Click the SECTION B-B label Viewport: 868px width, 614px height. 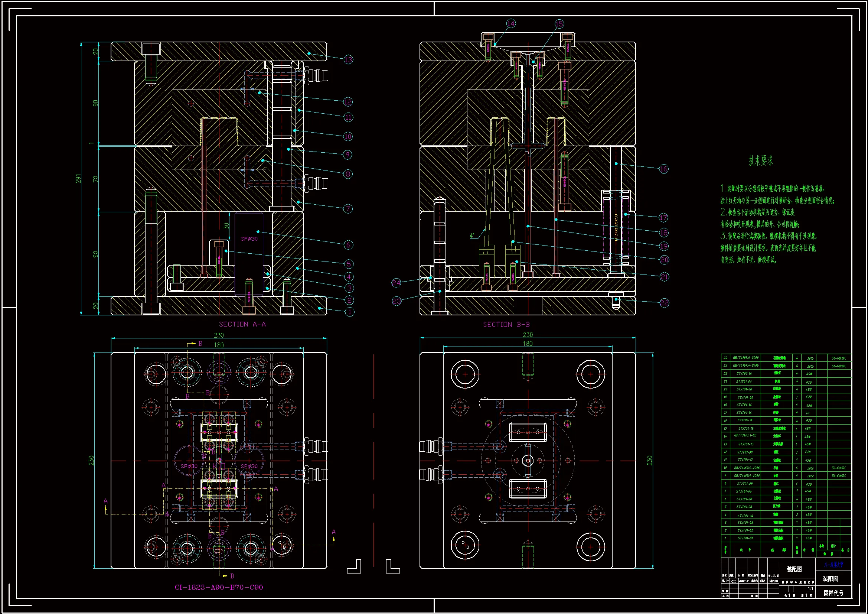click(x=506, y=325)
